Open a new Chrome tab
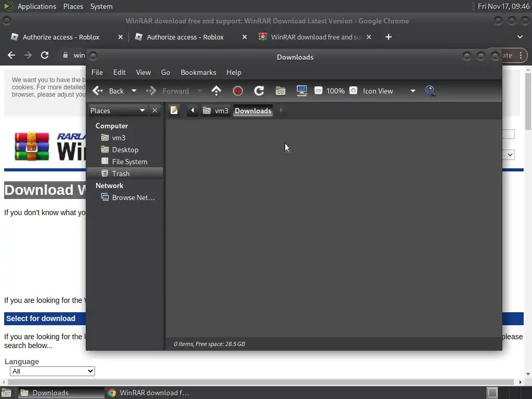Viewport: 532px width, 399px height. [389, 37]
